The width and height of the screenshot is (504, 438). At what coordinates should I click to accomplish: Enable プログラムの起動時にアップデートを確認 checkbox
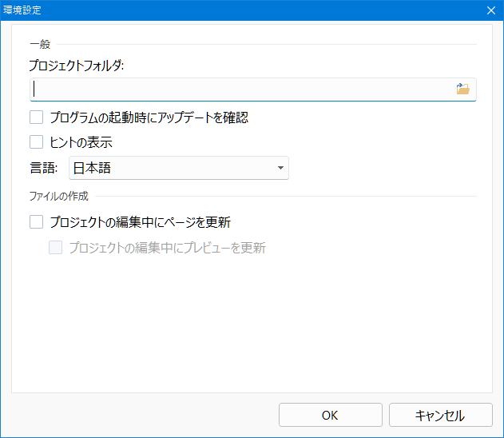(x=36, y=117)
